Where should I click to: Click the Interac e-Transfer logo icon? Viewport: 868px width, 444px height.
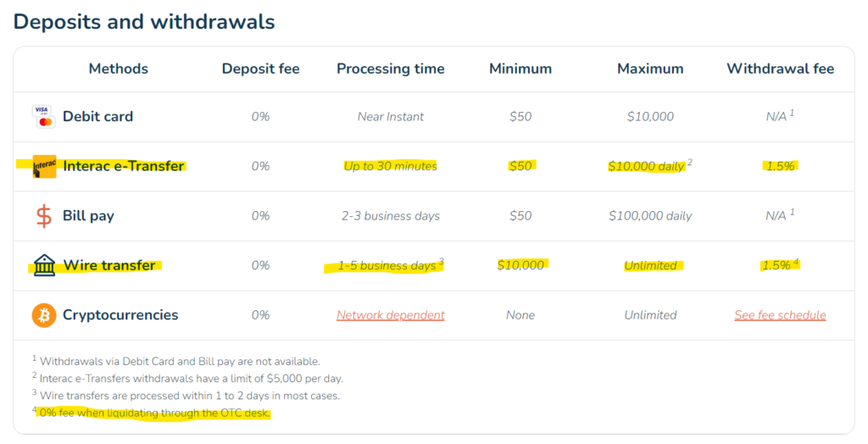pyautogui.click(x=44, y=167)
